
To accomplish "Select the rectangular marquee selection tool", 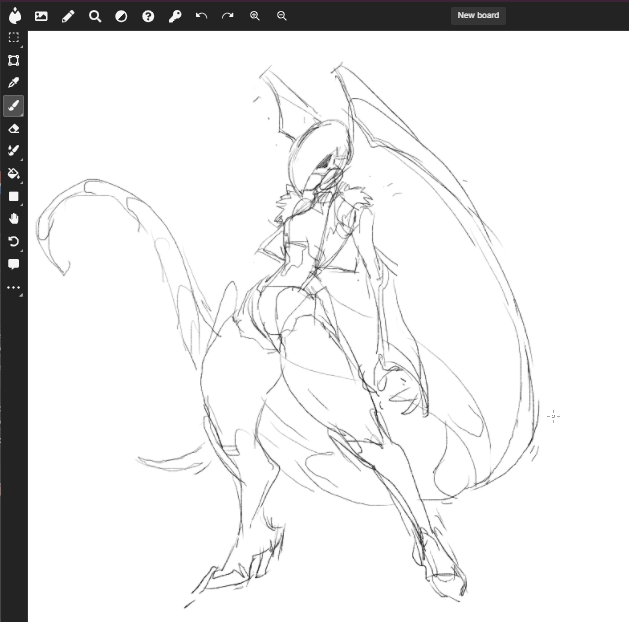I will coord(14,37).
